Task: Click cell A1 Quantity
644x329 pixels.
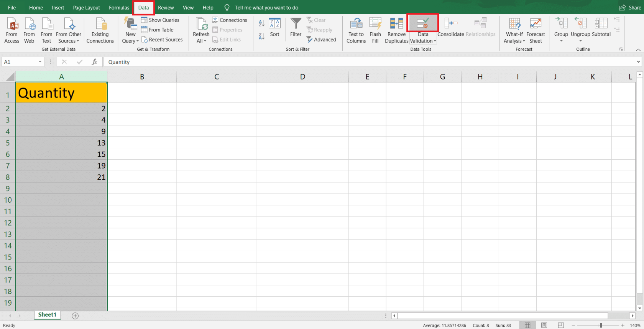Action: [x=61, y=93]
